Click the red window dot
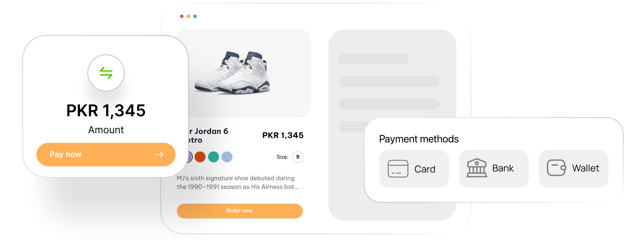 point(182,17)
